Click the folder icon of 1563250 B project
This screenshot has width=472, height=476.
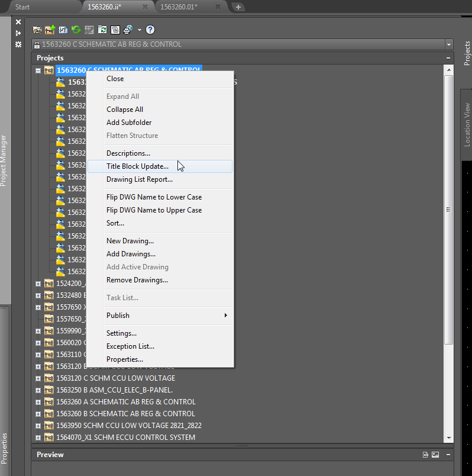click(x=49, y=390)
